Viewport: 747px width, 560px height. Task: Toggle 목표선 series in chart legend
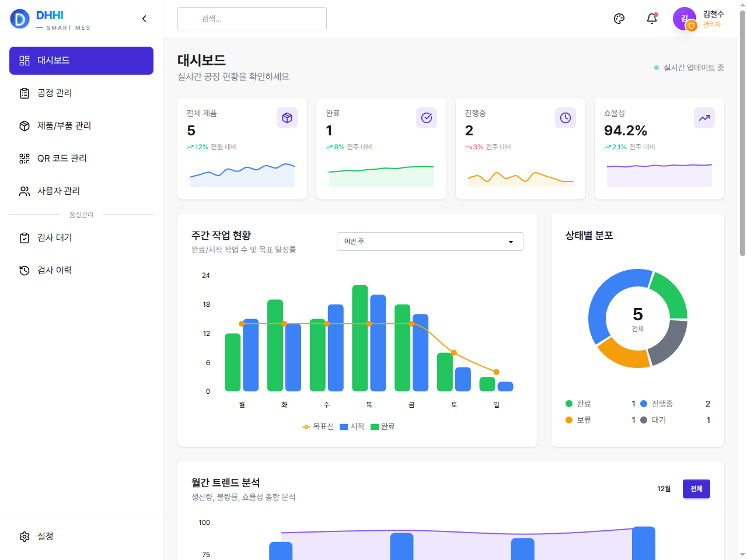318,426
